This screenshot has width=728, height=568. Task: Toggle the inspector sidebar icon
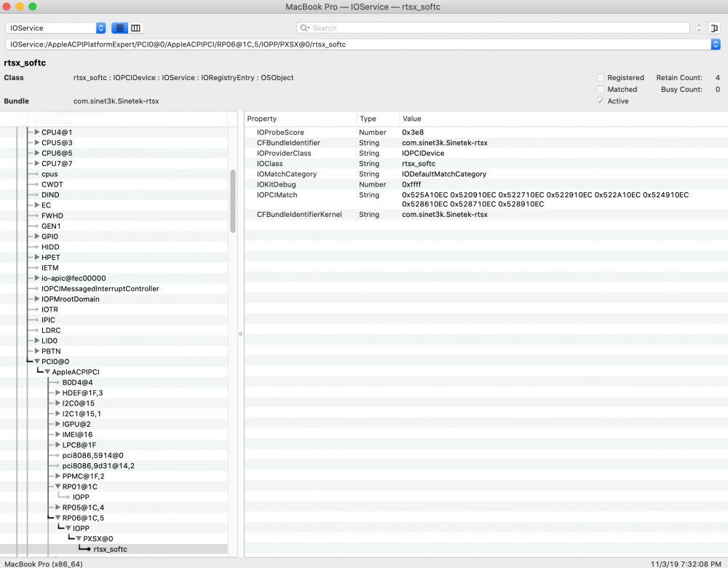pos(714,28)
